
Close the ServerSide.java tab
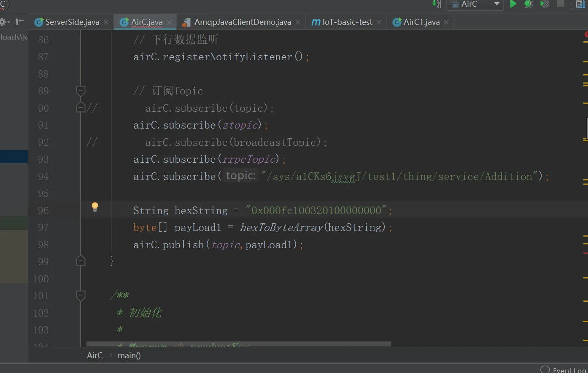[106, 22]
